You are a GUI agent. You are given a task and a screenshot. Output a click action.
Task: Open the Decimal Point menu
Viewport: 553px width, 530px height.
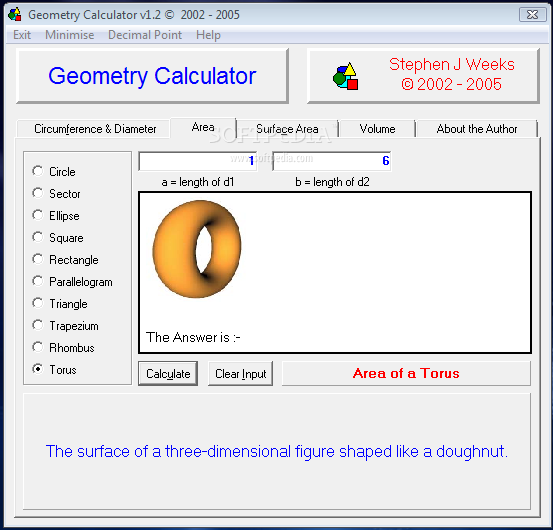[x=145, y=35]
